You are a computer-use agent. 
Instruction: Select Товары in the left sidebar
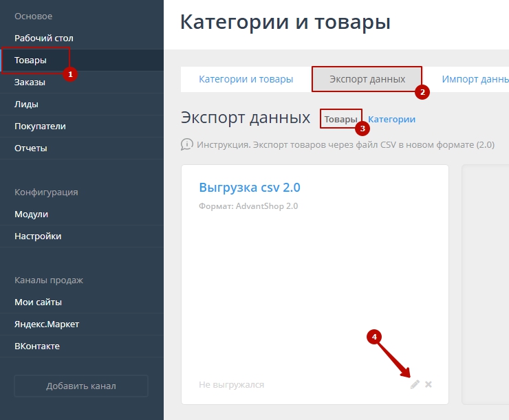(x=31, y=60)
